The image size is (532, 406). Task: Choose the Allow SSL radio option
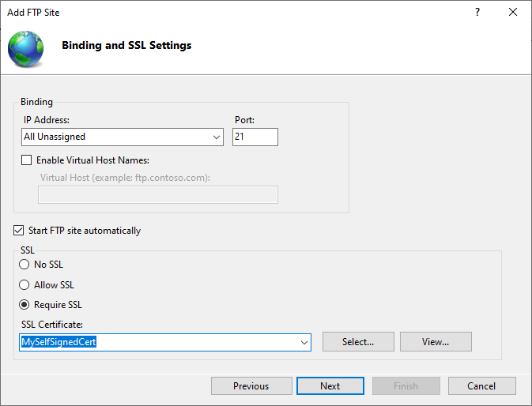[25, 285]
